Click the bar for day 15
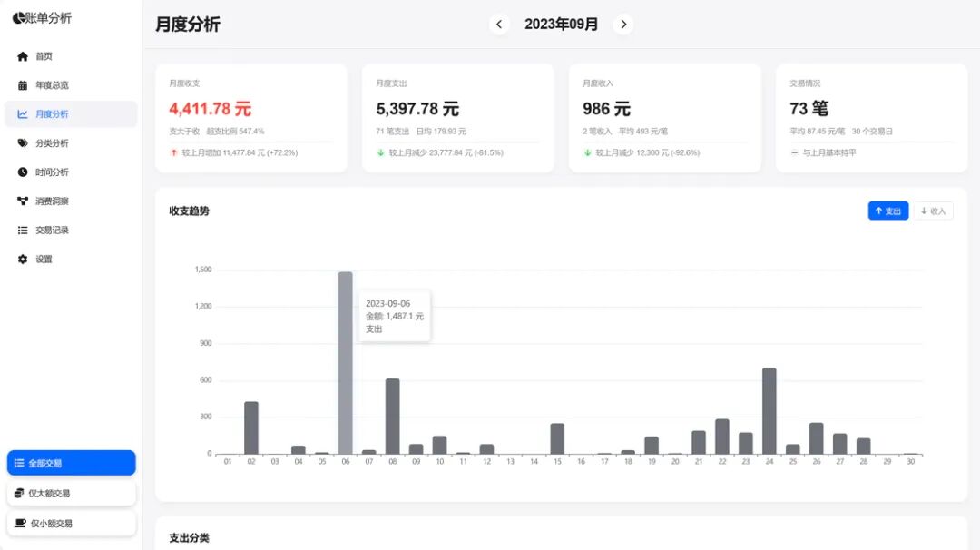This screenshot has height=550, width=980. 557,438
